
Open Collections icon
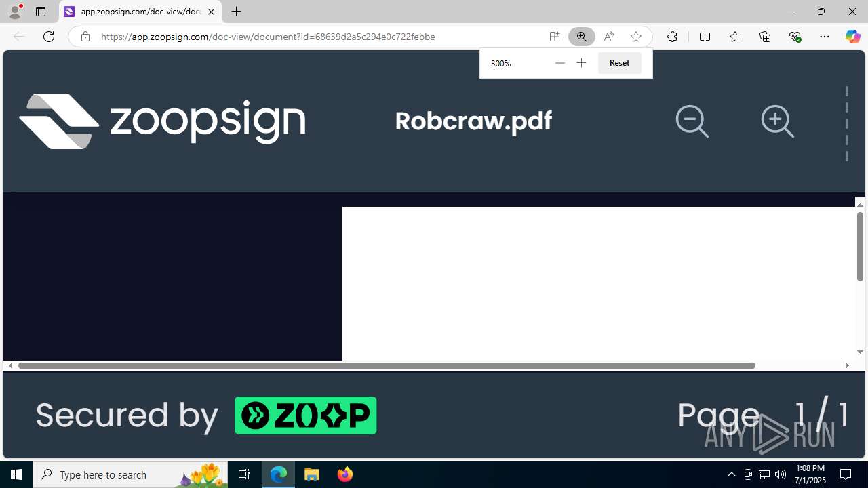coord(765,37)
